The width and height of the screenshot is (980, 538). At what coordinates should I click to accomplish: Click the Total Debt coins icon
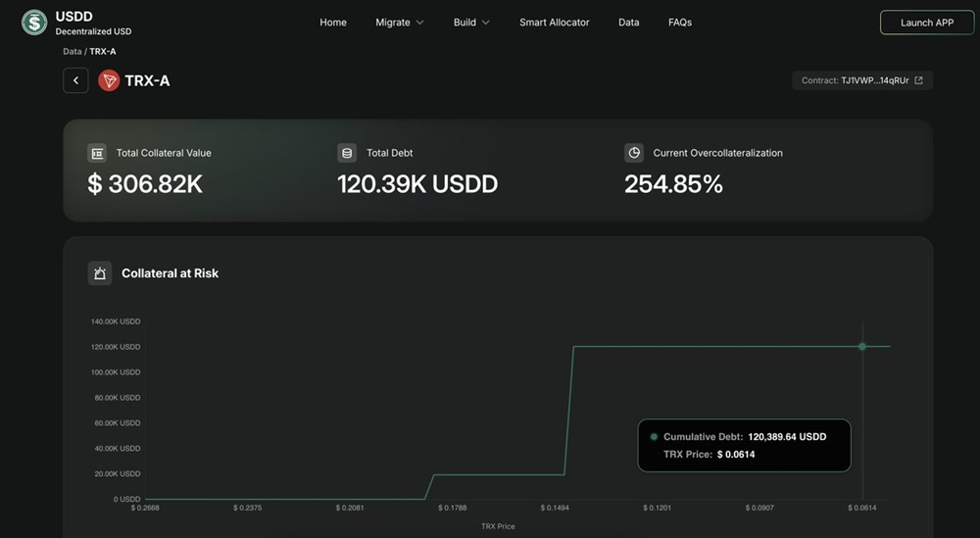[346, 153]
